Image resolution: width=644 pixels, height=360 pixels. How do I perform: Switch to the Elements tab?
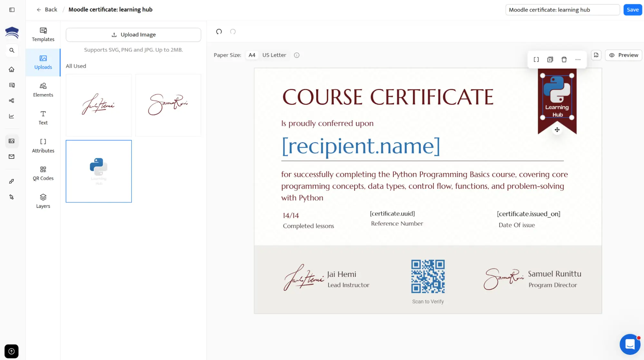[x=43, y=90]
